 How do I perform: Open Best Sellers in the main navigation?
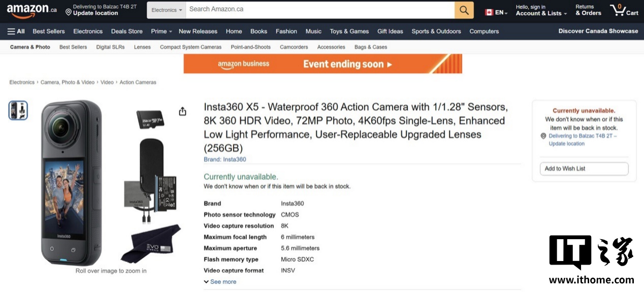pos(49,31)
